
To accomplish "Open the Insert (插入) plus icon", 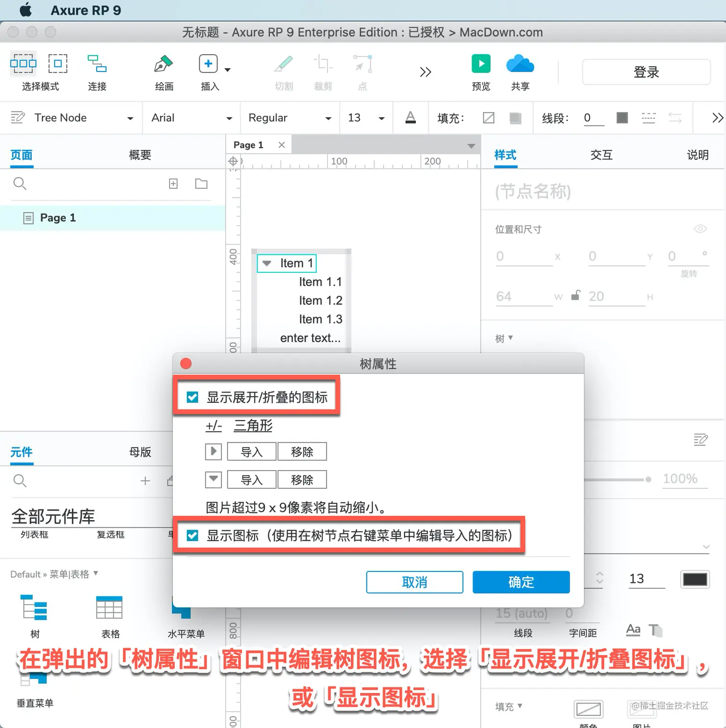I will click(x=208, y=63).
